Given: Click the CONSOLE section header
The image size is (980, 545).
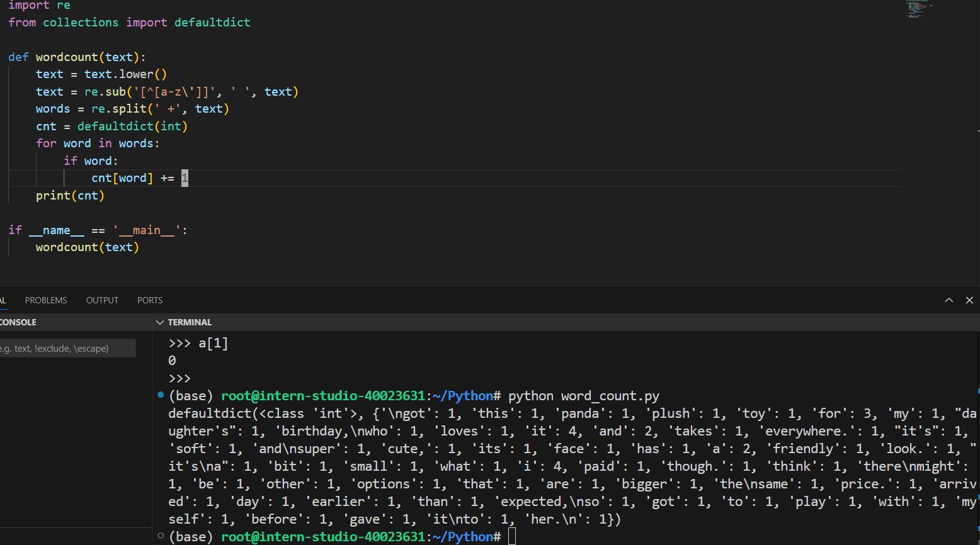Looking at the screenshot, I should click(x=18, y=322).
